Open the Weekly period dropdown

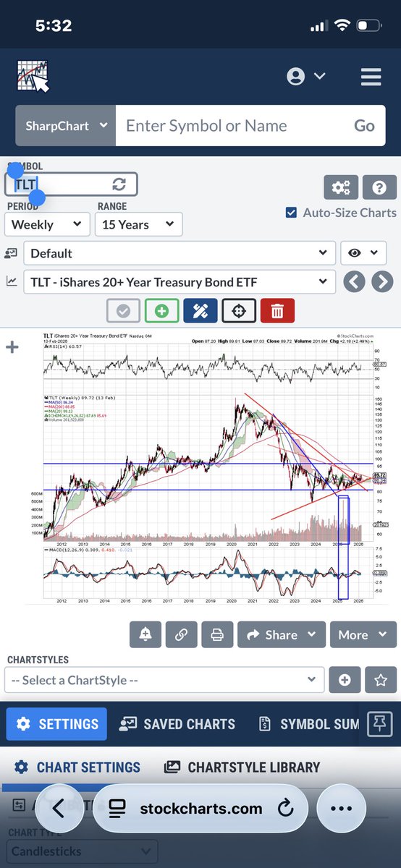tap(46, 224)
